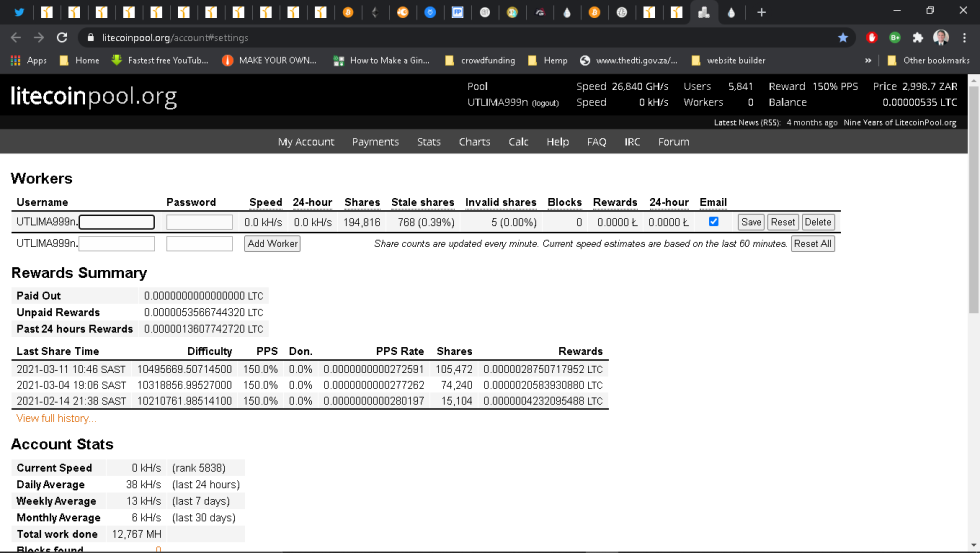Click the Reset All button
The width and height of the screenshot is (980, 553).
point(812,244)
